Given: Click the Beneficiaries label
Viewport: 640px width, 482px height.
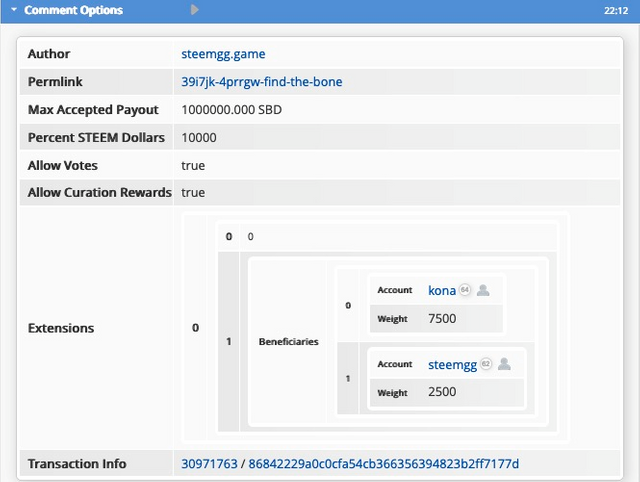Looking at the screenshot, I should (x=289, y=342).
